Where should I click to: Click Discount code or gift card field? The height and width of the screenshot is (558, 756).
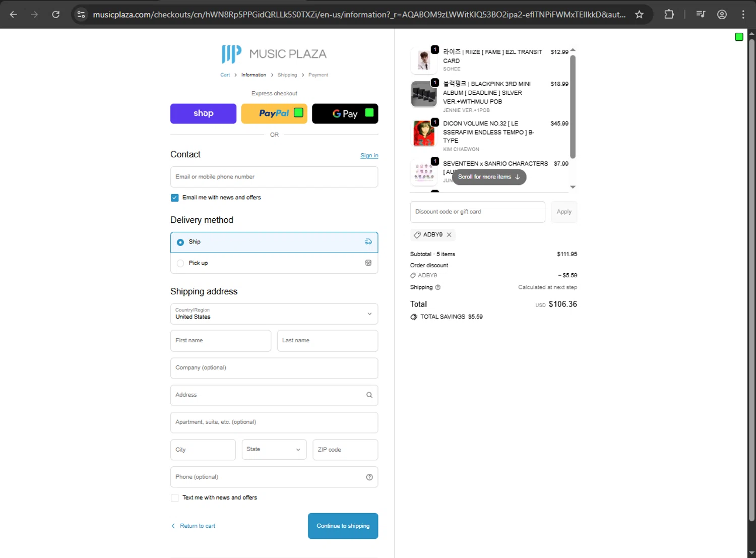click(478, 212)
